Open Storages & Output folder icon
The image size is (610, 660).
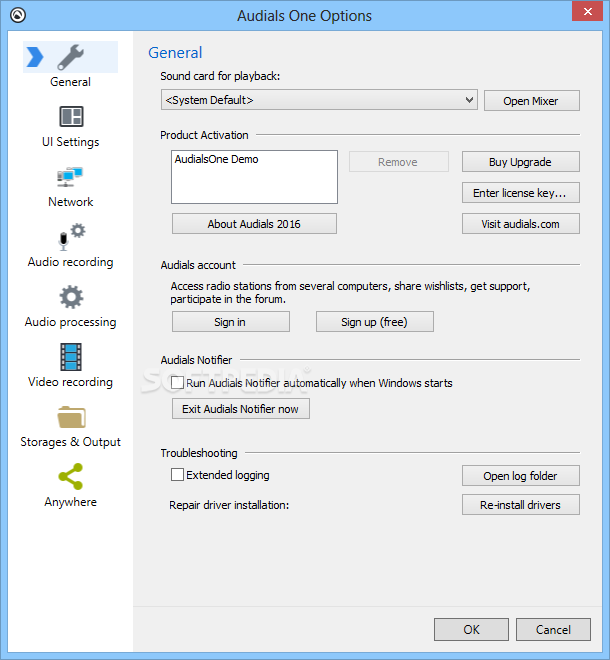tap(71, 417)
